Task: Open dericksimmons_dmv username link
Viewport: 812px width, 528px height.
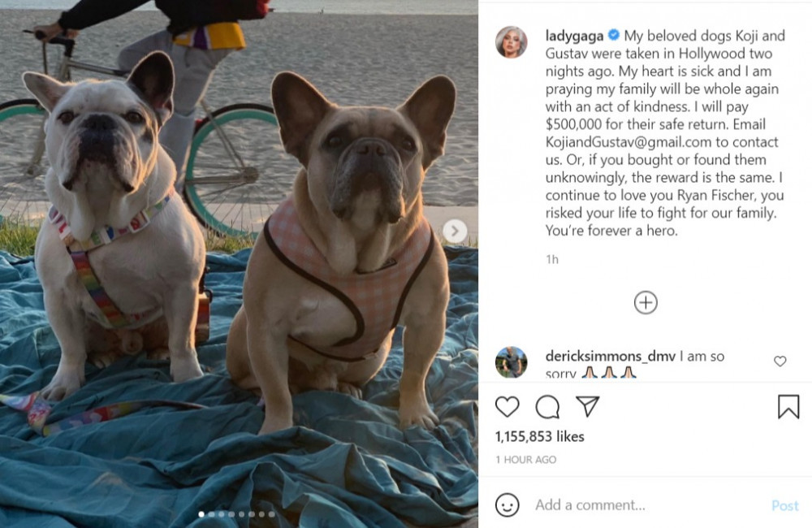Action: (610, 356)
